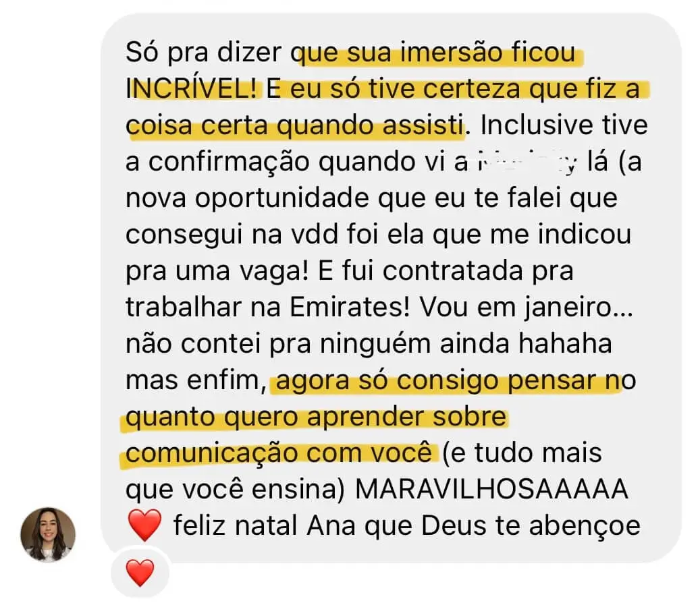Image resolution: width=700 pixels, height=605 pixels.
Task: Select highlighted 'coisa certa quando assisti' text
Action: tap(294, 125)
